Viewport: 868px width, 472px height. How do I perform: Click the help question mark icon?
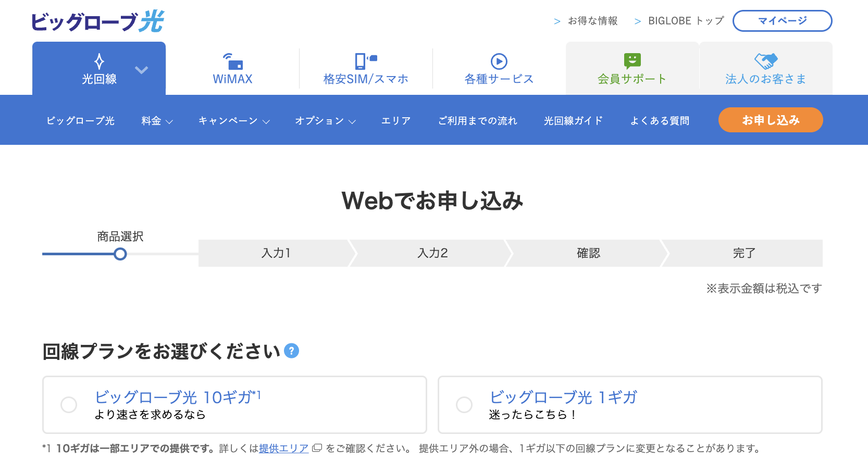(292, 351)
